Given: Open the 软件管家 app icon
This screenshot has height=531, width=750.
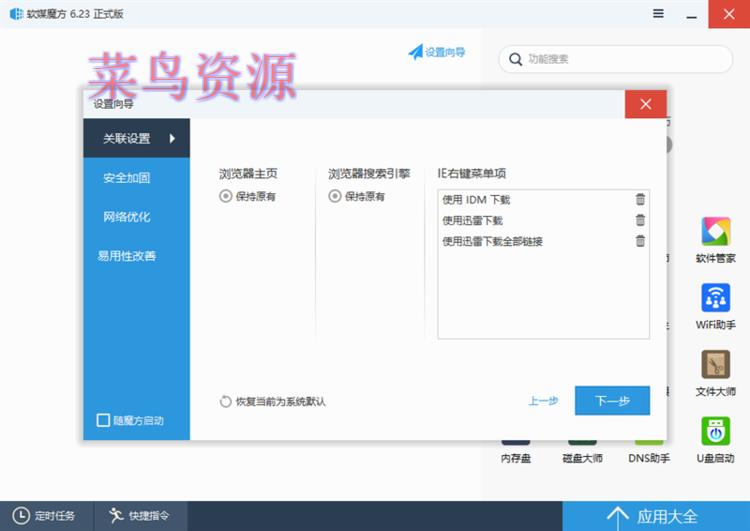Looking at the screenshot, I should [x=716, y=232].
